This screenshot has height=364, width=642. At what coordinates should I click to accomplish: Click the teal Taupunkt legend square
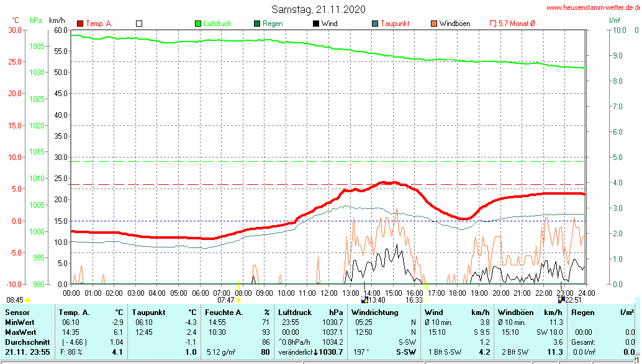coord(375,24)
